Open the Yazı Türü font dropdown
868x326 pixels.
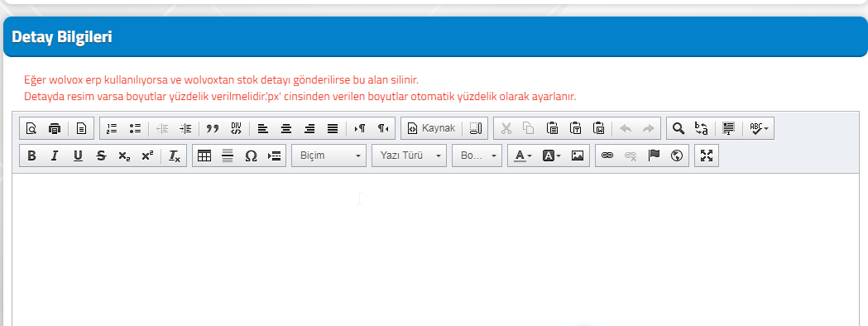click(x=409, y=156)
